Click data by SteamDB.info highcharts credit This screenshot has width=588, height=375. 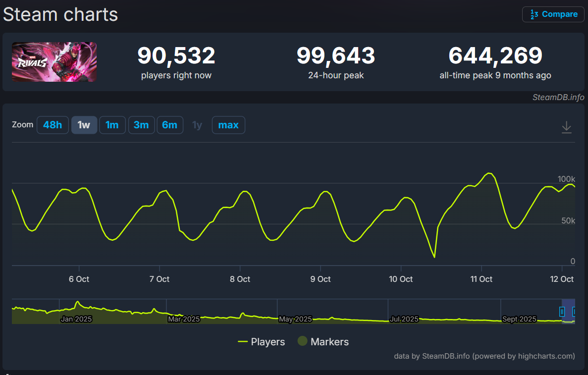484,356
